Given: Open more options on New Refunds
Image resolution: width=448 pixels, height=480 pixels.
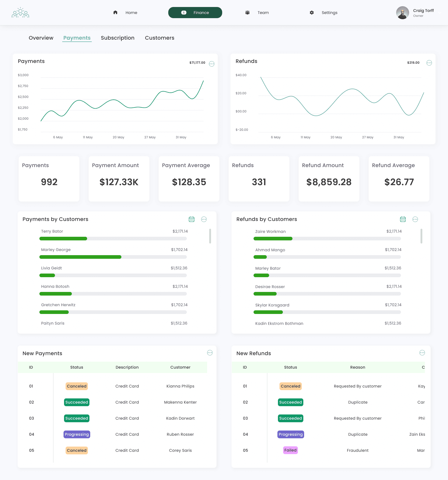Looking at the screenshot, I should pos(422,353).
